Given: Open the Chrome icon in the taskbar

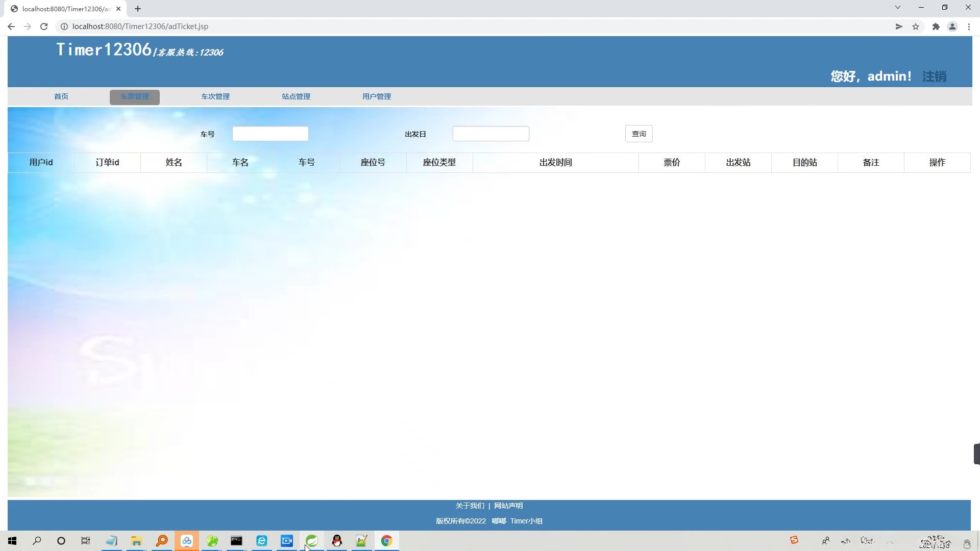Looking at the screenshot, I should [386, 541].
